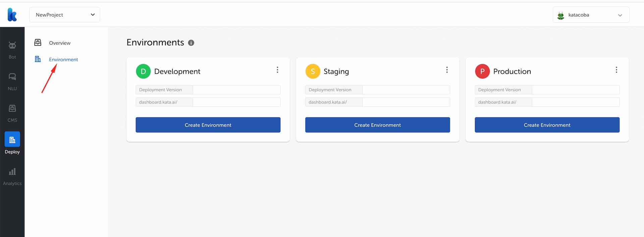The image size is (644, 237).
Task: Create Environment for Development
Action: (x=208, y=125)
